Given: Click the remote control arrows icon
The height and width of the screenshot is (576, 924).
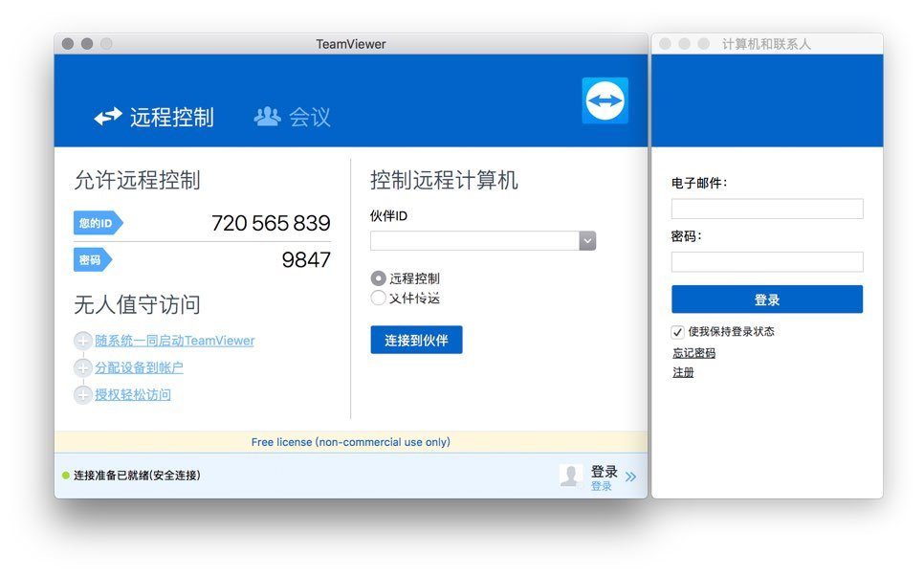Looking at the screenshot, I should point(108,117).
